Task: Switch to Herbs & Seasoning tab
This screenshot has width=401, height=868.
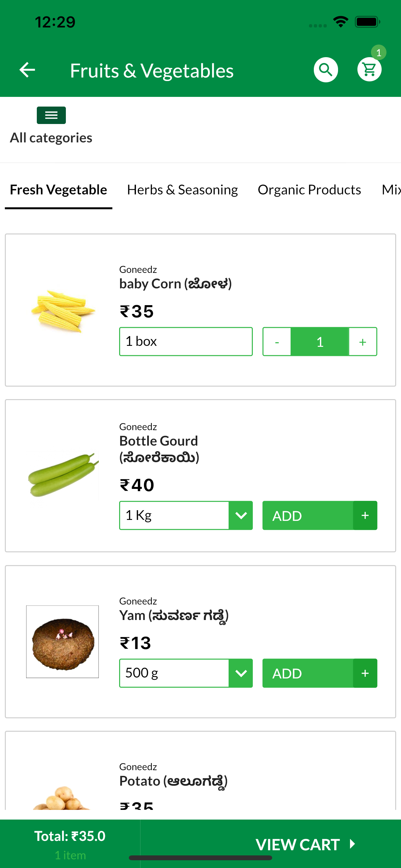Action: tap(182, 190)
